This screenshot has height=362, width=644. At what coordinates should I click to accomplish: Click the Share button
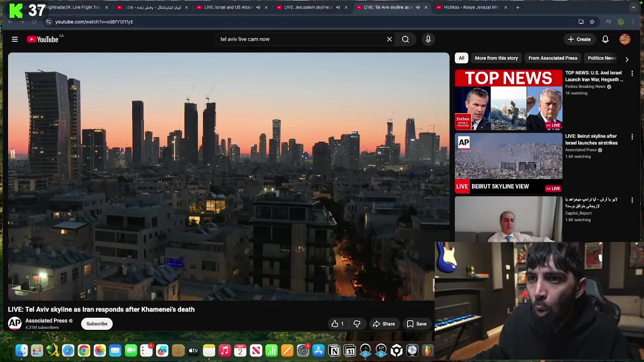384,324
